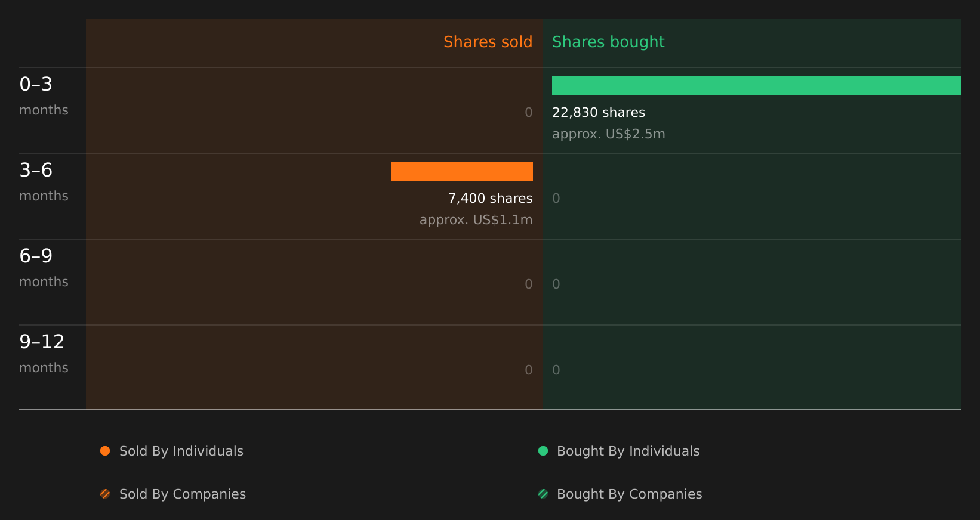
Task: Click the Sold By Individuals legend text
Action: [181, 451]
